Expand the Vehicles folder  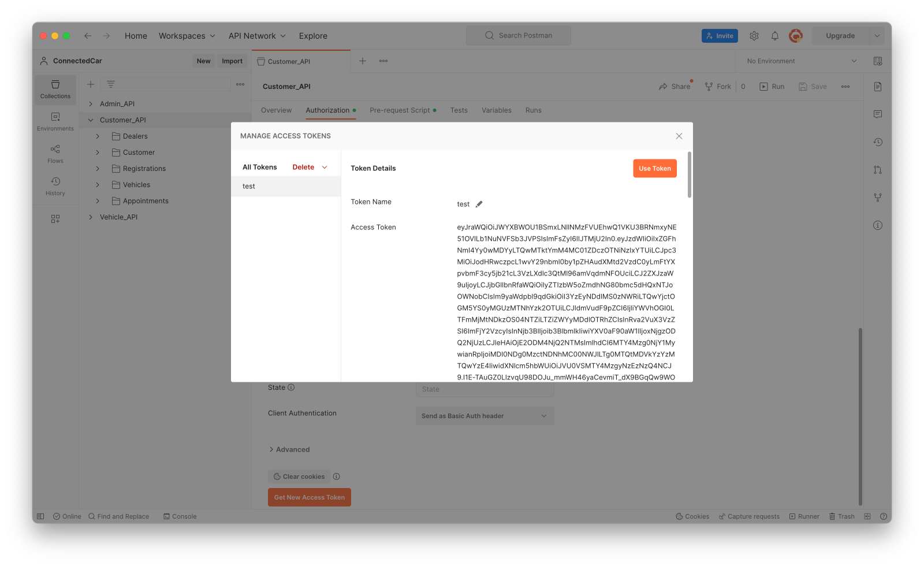[98, 185]
